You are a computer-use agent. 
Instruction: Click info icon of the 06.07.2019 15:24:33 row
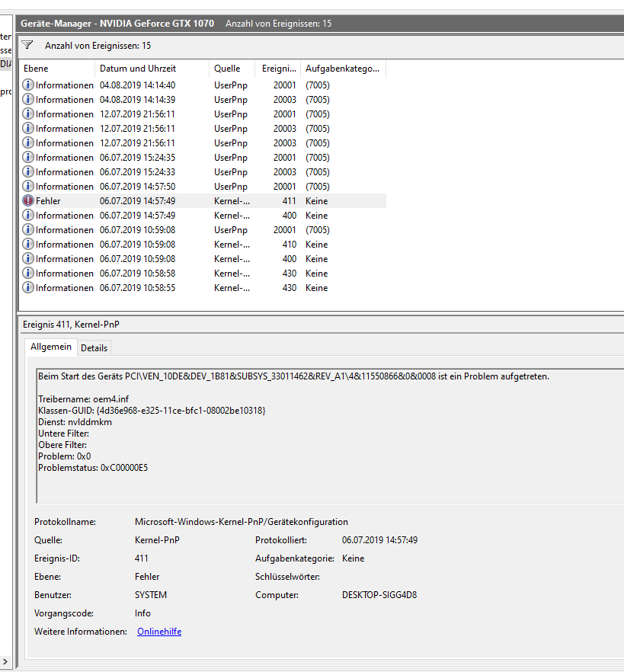coord(28,172)
